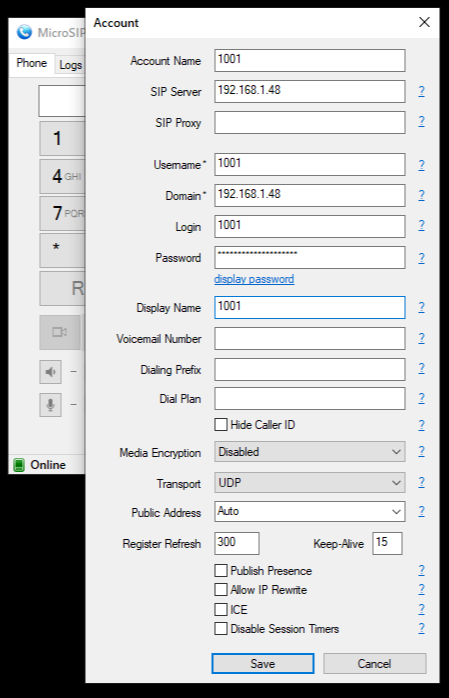449x698 pixels.
Task: Click the display password link
Action: click(x=254, y=279)
